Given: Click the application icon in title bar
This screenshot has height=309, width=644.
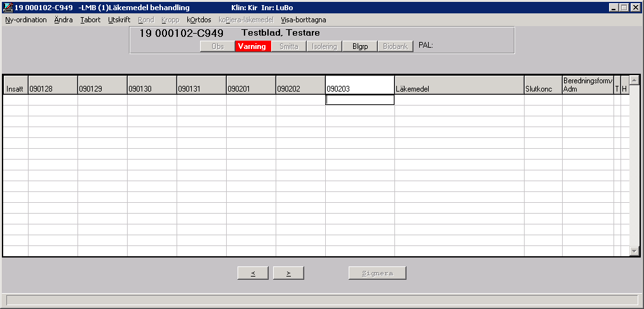Looking at the screenshot, I should coord(8,8).
